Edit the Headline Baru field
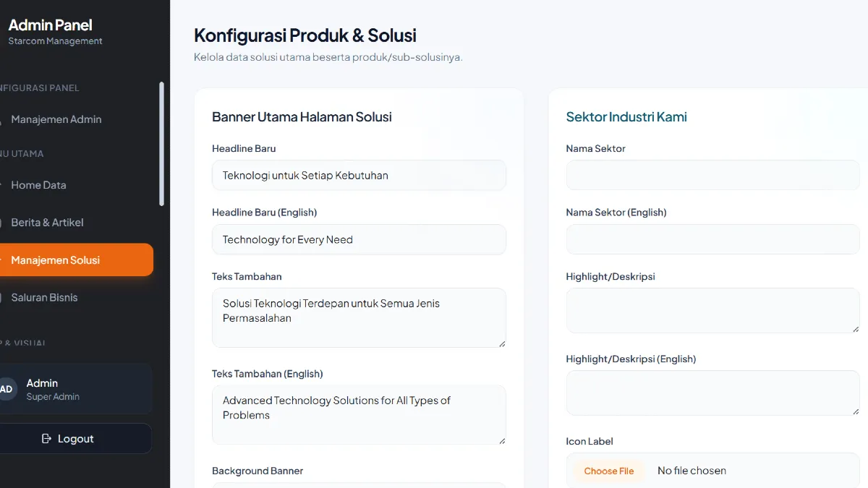 click(x=359, y=175)
